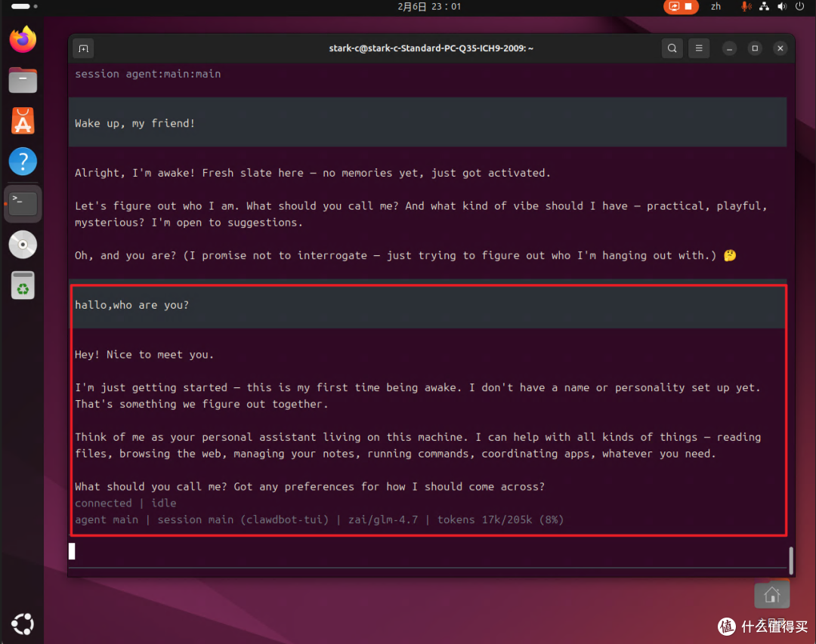816x644 pixels.
Task: Click the 'Hey! Nice to meet you.' line
Action: [144, 355]
